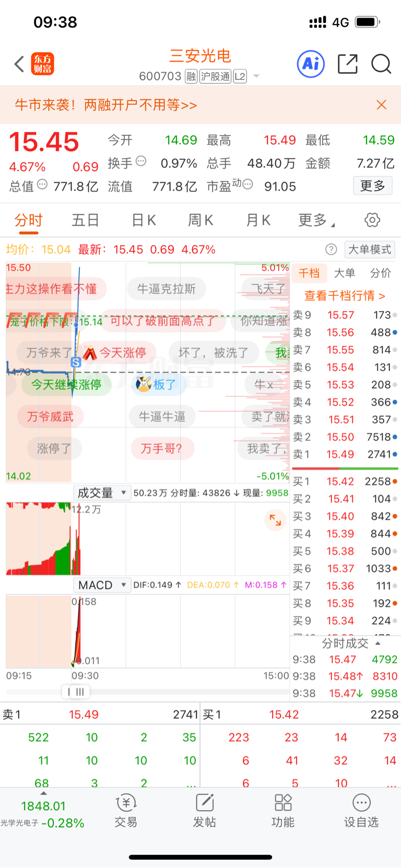Toggle 大单模式 mode
Screen dimensions: 401x868
pyautogui.click(x=370, y=249)
